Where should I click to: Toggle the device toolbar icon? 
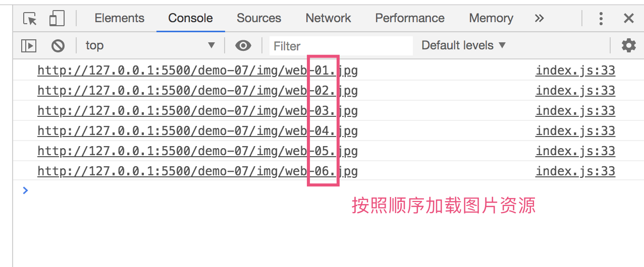57,19
